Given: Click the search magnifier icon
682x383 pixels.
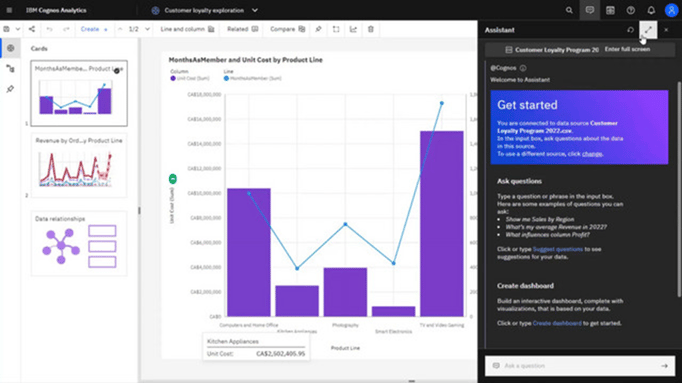Looking at the screenshot, I should pyautogui.click(x=569, y=10).
